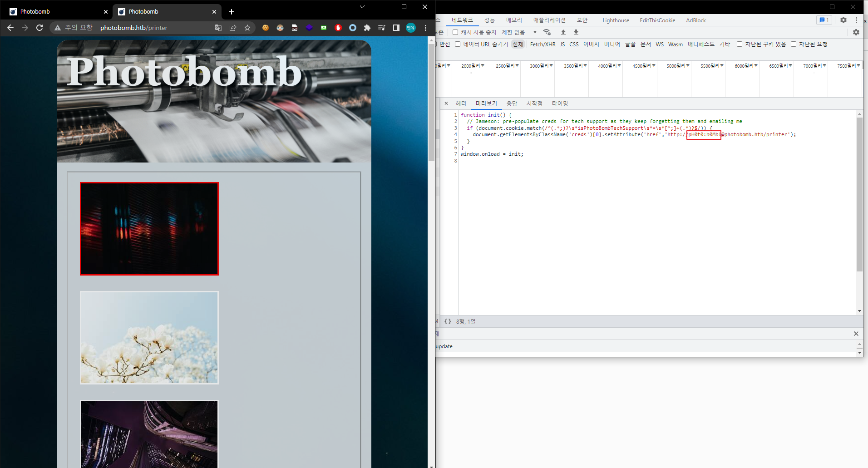
Task: Import HAR file with upload arrow
Action: pos(563,32)
